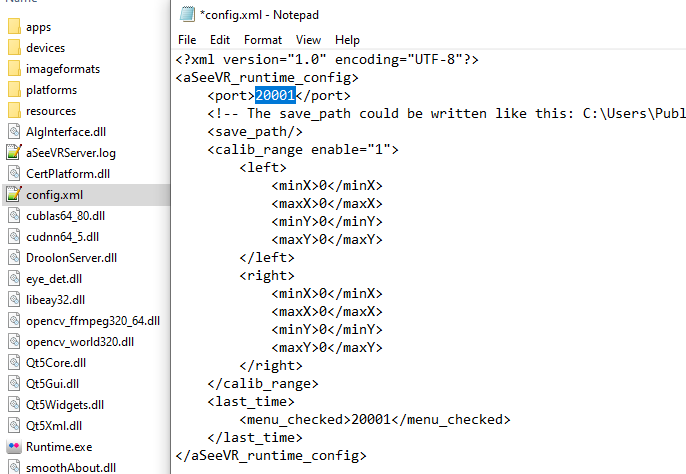Open the Format menu
The height and width of the screenshot is (474, 686).
coord(262,40)
